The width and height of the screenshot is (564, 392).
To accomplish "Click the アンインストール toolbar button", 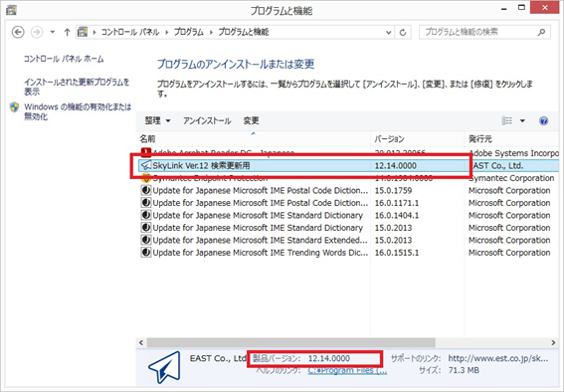I will pyautogui.click(x=207, y=120).
